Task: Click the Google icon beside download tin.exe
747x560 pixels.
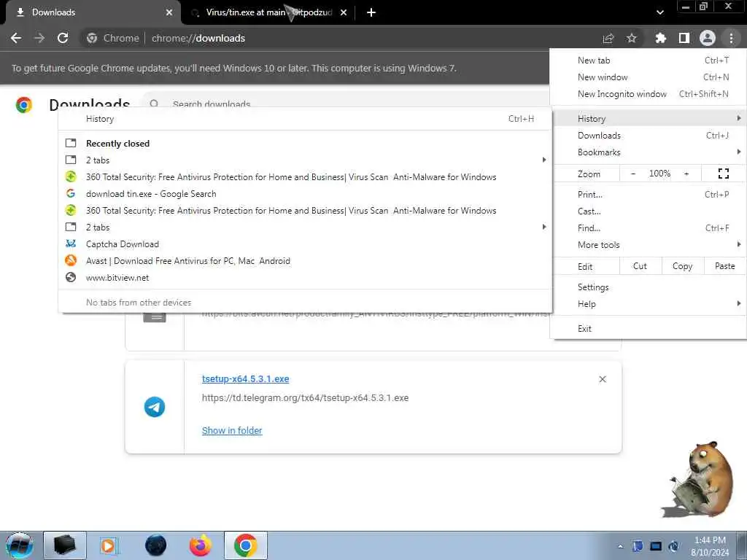Action: tap(71, 193)
